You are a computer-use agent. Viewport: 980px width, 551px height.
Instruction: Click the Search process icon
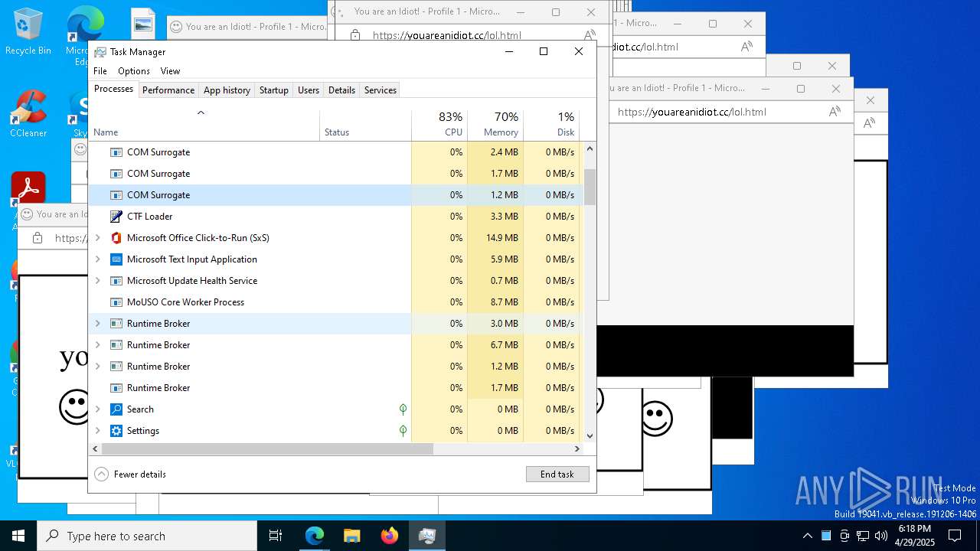(116, 409)
